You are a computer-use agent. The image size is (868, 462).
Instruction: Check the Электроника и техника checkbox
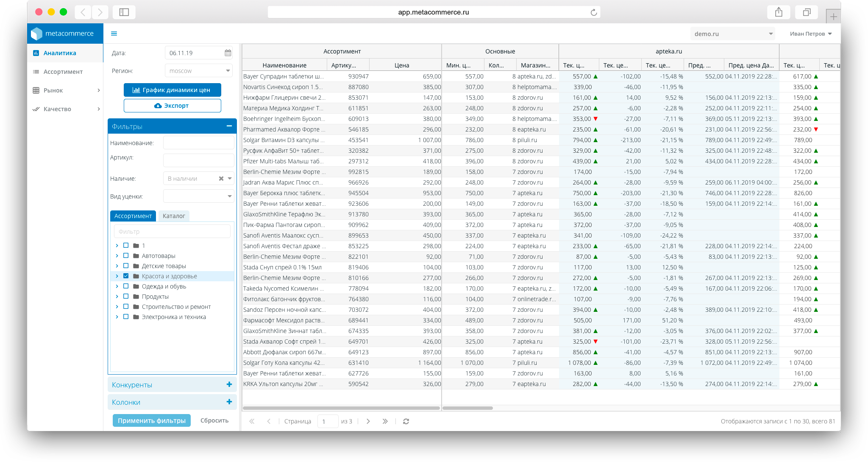pos(126,316)
